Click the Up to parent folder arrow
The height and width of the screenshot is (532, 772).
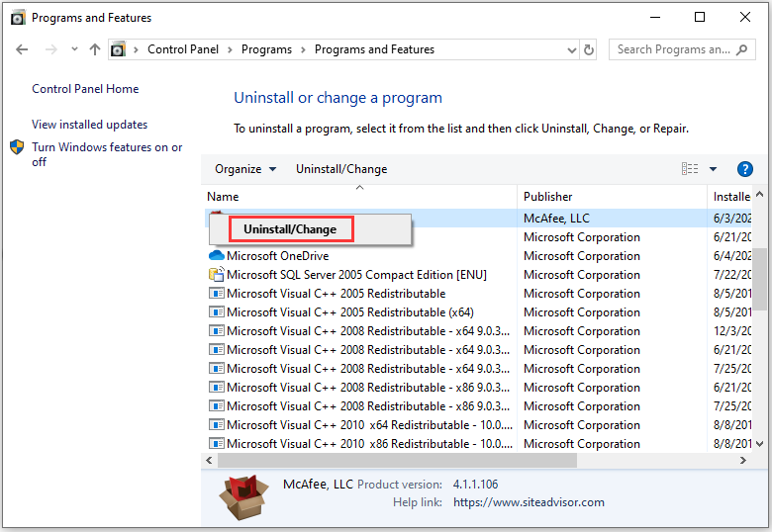click(x=95, y=49)
